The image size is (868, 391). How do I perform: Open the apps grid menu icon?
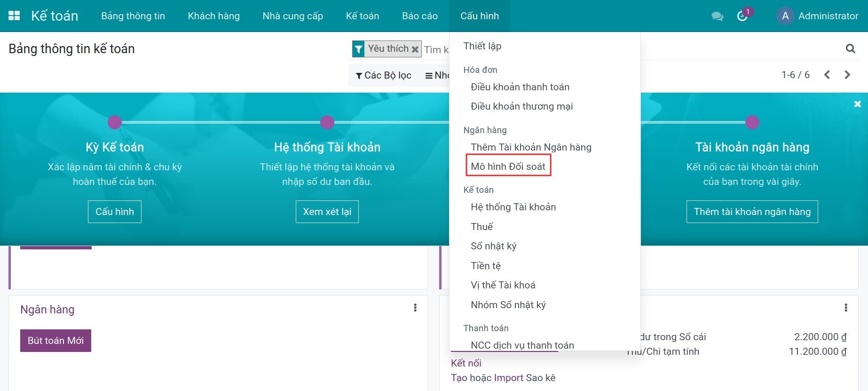click(x=14, y=16)
